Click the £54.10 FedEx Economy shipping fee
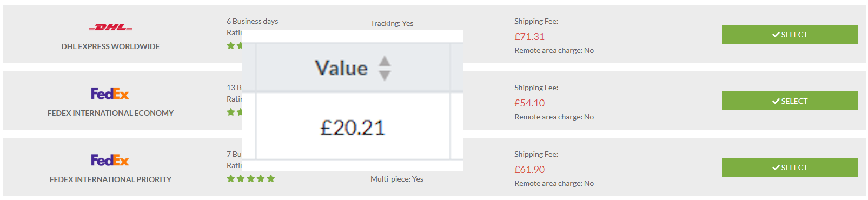The width and height of the screenshot is (868, 200). [x=529, y=103]
